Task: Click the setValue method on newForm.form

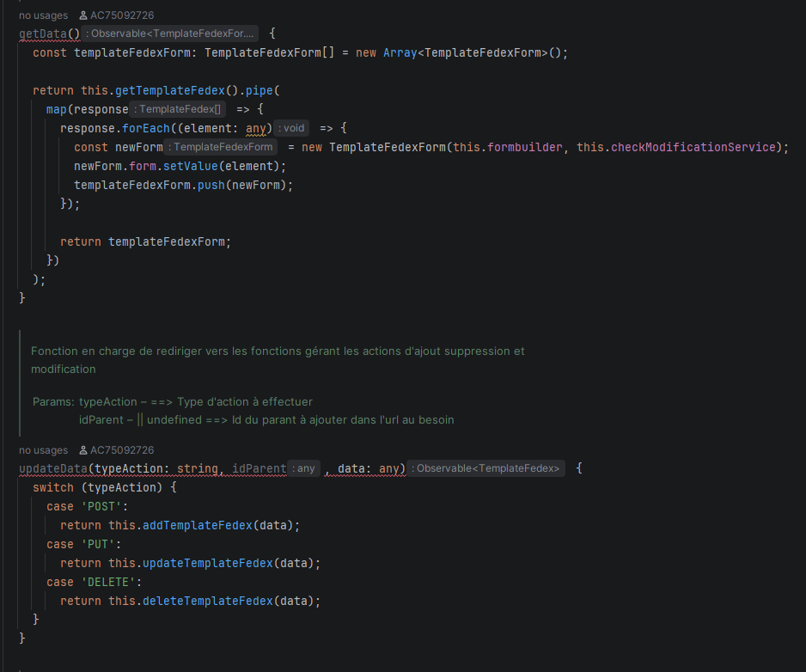Action: pyautogui.click(x=190, y=166)
